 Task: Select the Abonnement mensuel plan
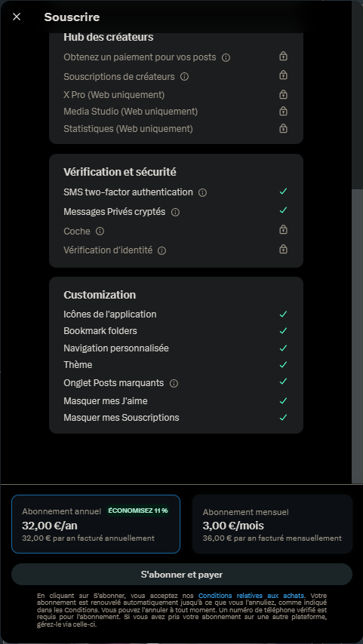(272, 524)
